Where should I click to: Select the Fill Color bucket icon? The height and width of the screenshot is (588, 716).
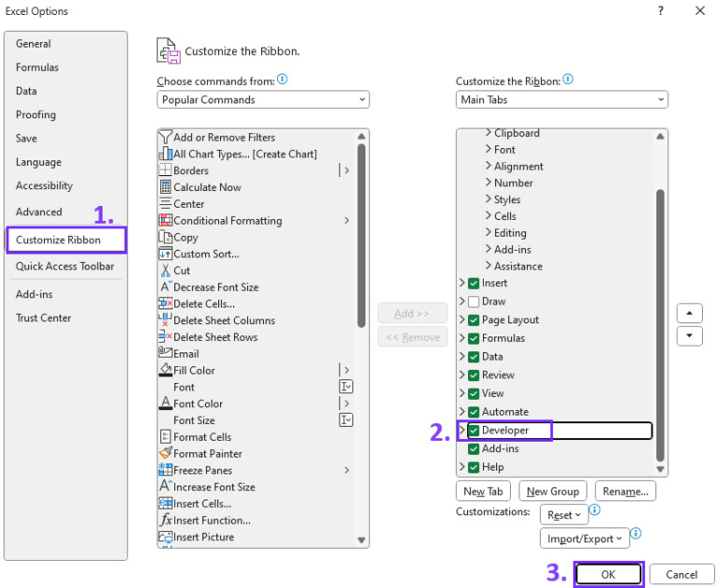[166, 371]
